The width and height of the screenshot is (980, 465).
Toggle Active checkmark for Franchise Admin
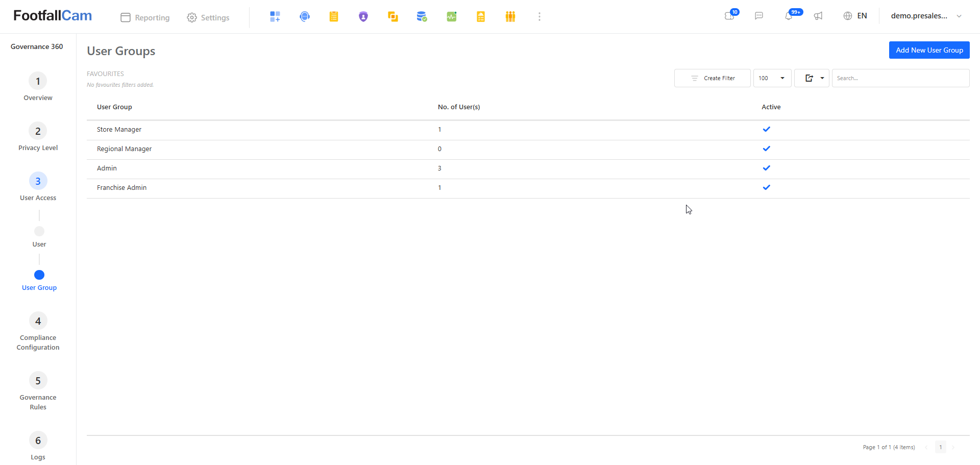(766, 187)
